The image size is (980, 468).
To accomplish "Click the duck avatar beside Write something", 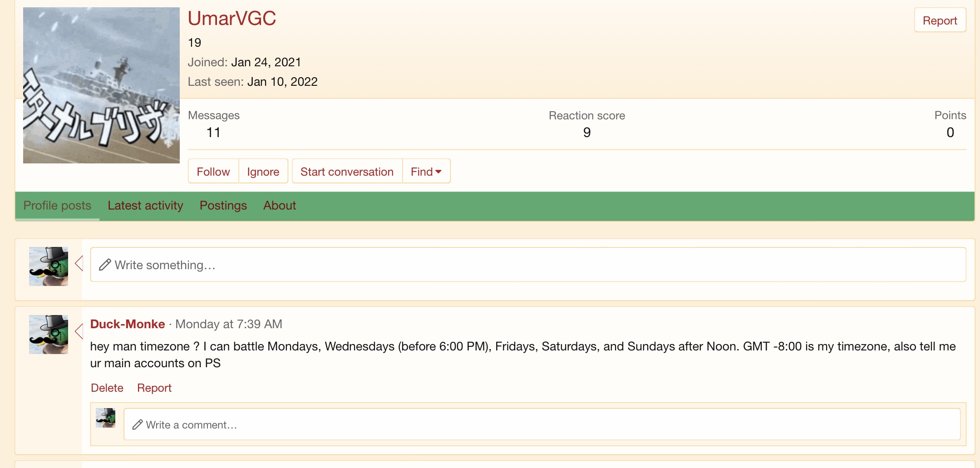I will (x=49, y=266).
